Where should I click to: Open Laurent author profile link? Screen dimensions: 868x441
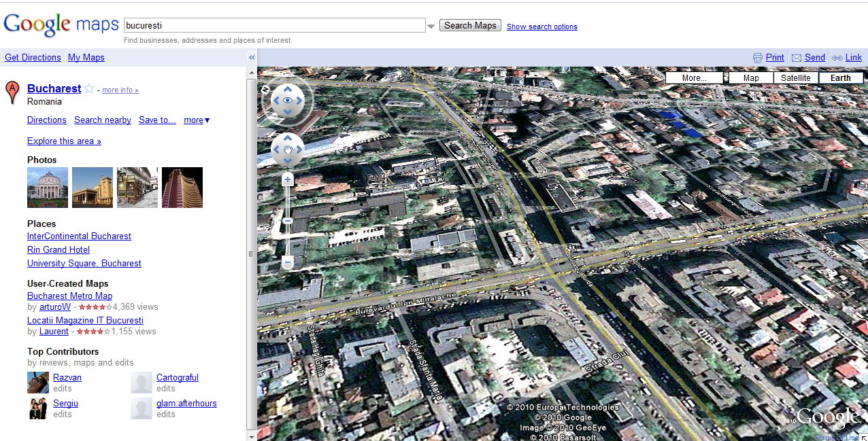[54, 332]
